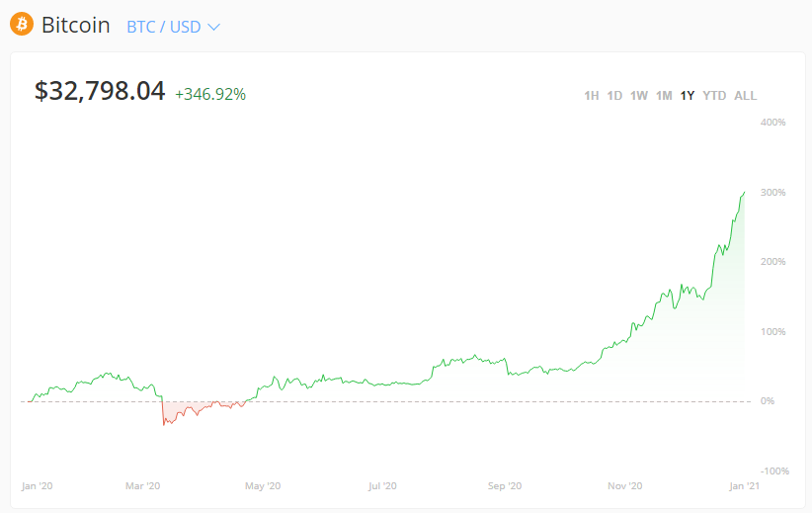Viewport: 812px width, 513px height.
Task: Select the 1M time range
Action: click(x=664, y=96)
